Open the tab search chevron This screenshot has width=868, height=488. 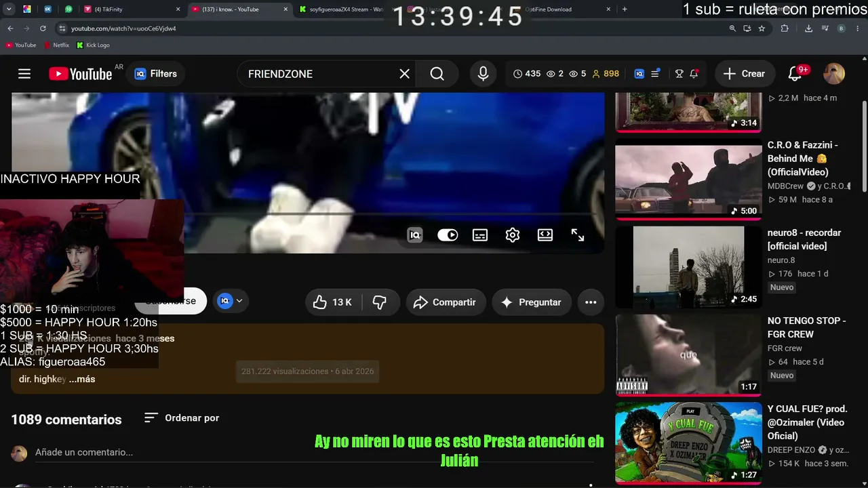point(9,9)
